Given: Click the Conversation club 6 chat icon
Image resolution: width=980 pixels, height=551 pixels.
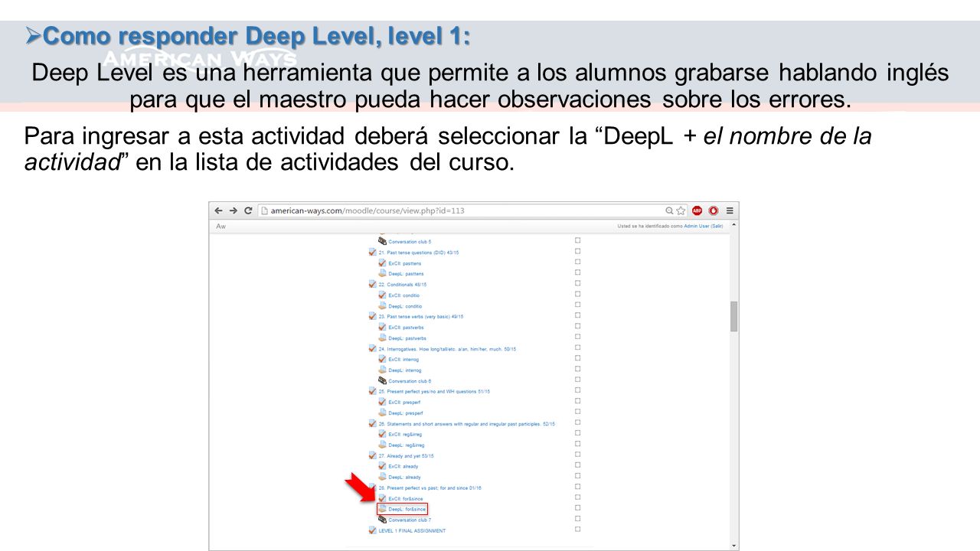Looking at the screenshot, I should click(x=382, y=380).
